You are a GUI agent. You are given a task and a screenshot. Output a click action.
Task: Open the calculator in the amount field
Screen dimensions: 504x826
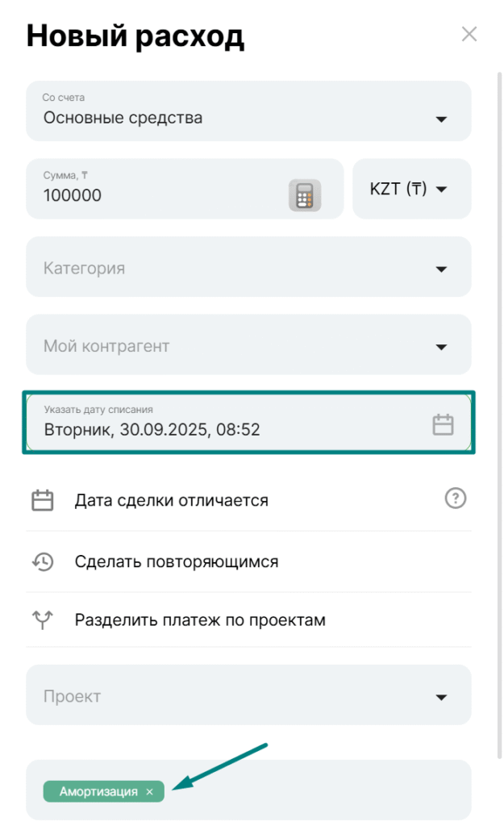click(x=305, y=195)
